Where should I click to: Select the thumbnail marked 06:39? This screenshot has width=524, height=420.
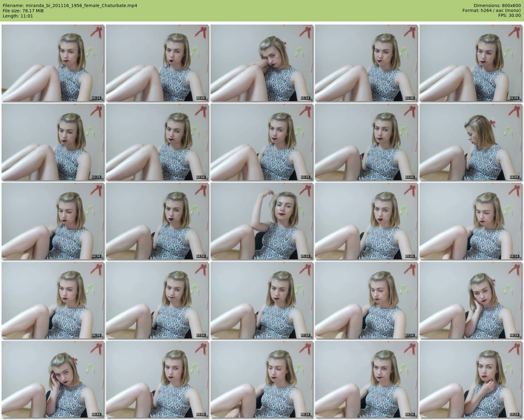coord(53,300)
